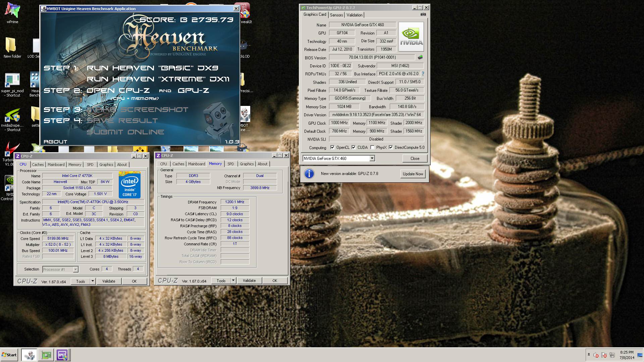Launch the nvidiaInspector shortcut icon

click(x=12, y=119)
